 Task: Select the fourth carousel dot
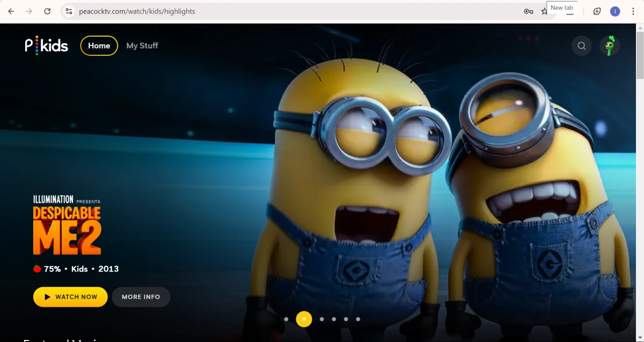point(334,319)
